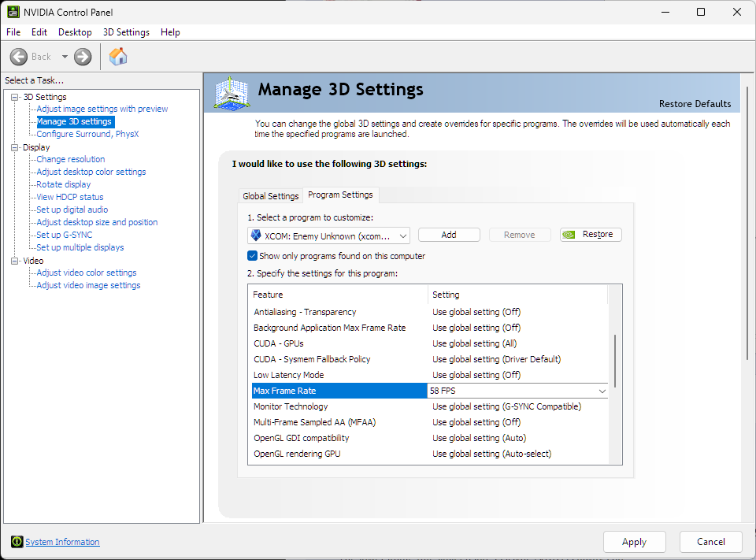Viewport: 756px width, 560px height.
Task: Open Set up multiple displays
Action: click(80, 247)
